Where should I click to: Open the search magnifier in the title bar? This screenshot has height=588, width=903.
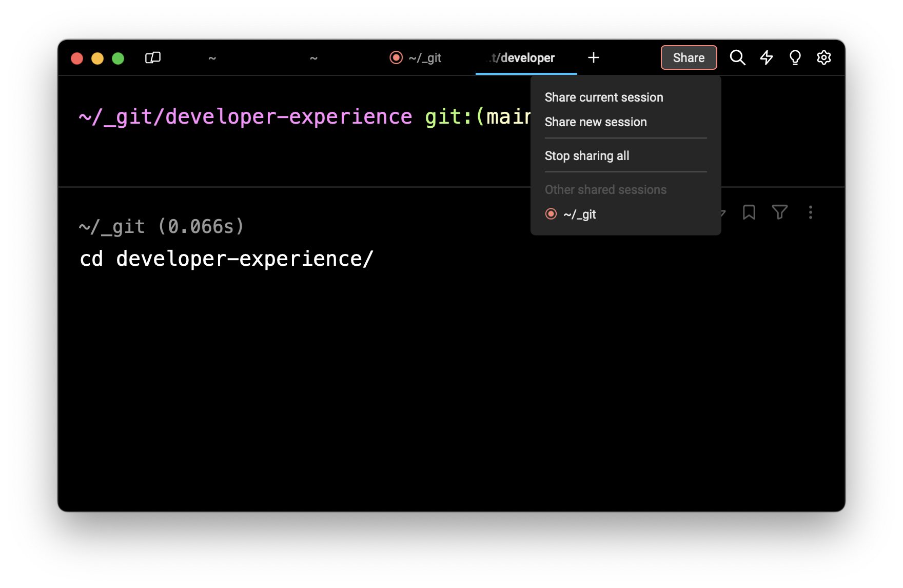[737, 57]
